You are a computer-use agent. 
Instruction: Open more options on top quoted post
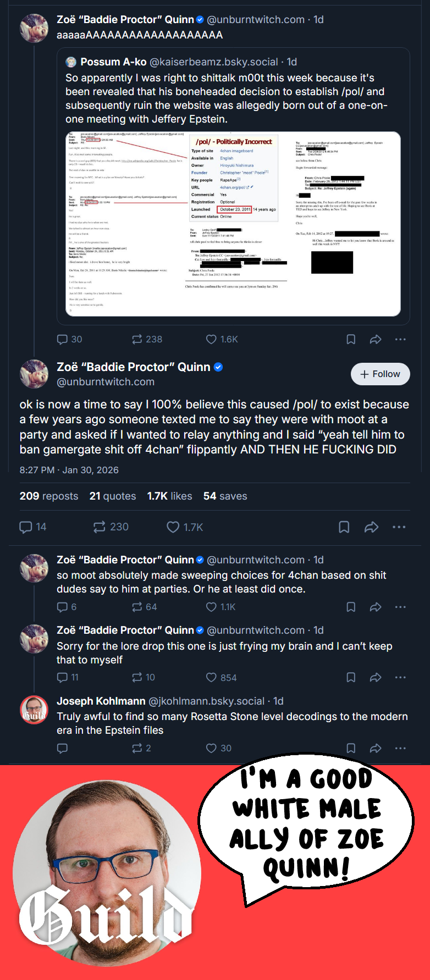pos(400,339)
